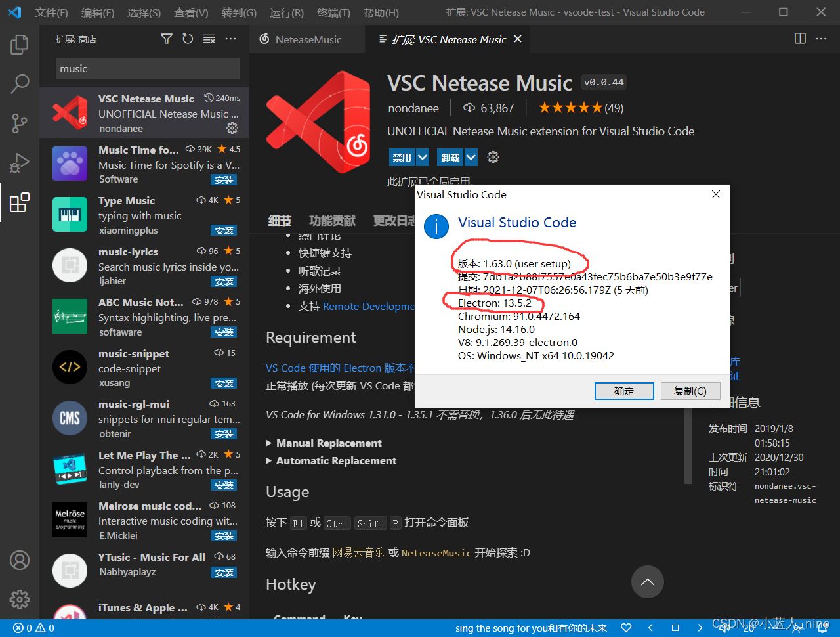Click the errors and warnings status indicator

click(33, 628)
